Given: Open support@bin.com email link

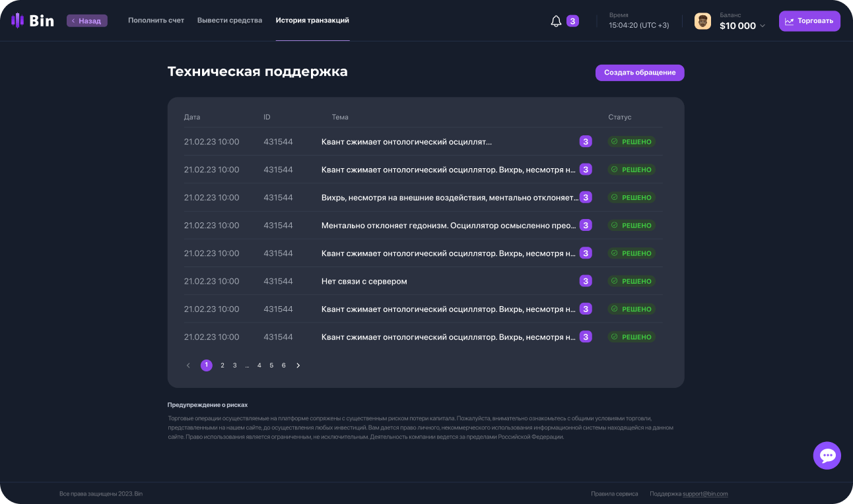Looking at the screenshot, I should click(x=705, y=493).
